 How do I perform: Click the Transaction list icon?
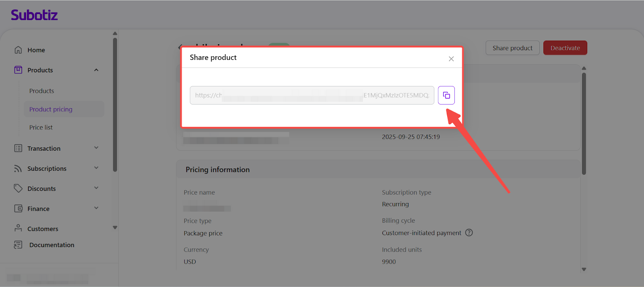click(x=18, y=148)
